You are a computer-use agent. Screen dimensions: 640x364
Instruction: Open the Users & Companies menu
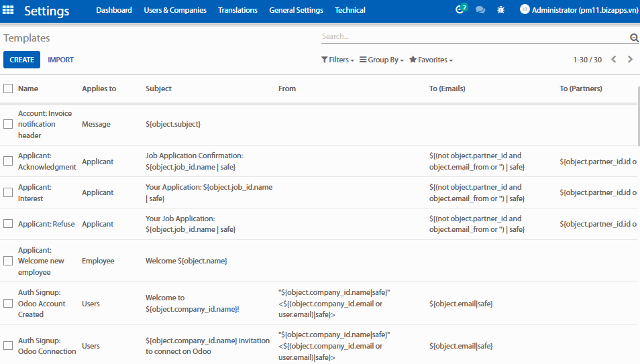pyautogui.click(x=175, y=10)
